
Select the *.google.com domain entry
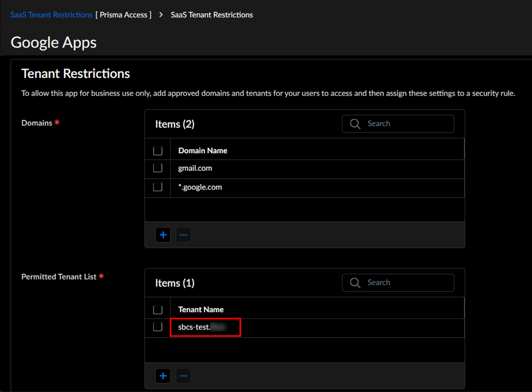[x=200, y=187]
